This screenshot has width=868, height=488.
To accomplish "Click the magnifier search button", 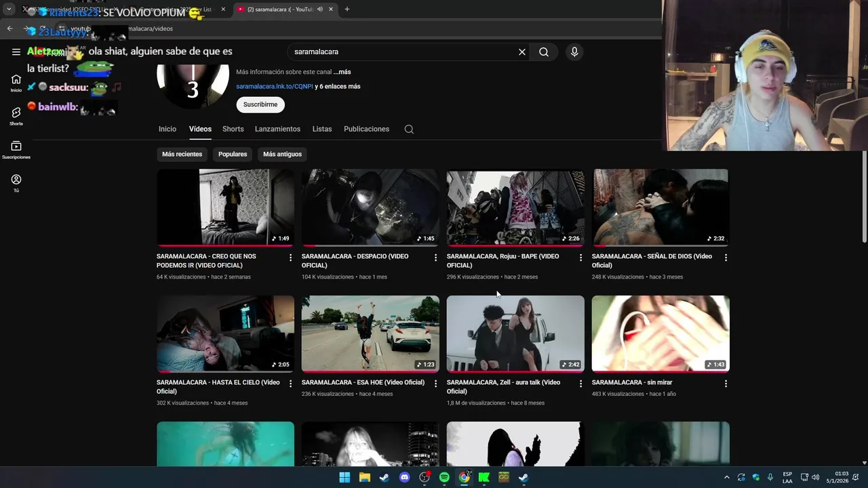I will point(544,52).
